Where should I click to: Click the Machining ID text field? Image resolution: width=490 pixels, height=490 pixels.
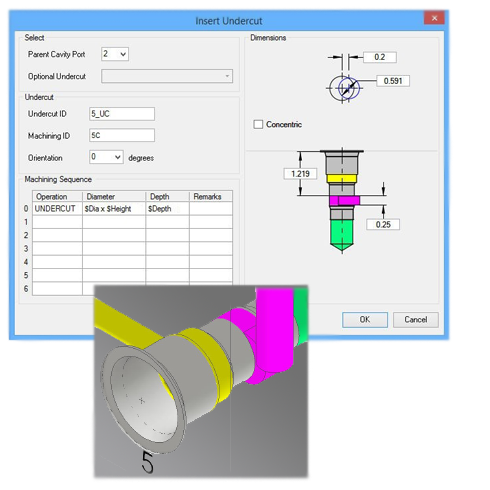(x=122, y=135)
